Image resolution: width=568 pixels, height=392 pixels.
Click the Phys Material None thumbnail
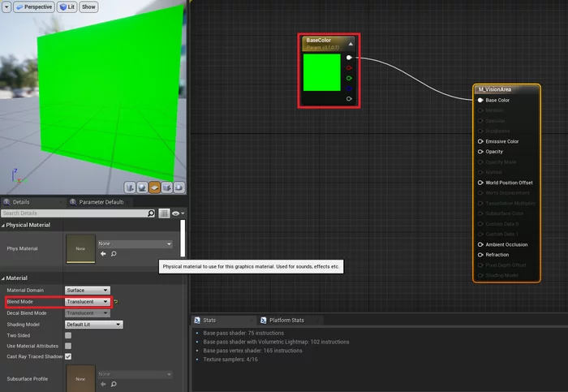(x=80, y=248)
